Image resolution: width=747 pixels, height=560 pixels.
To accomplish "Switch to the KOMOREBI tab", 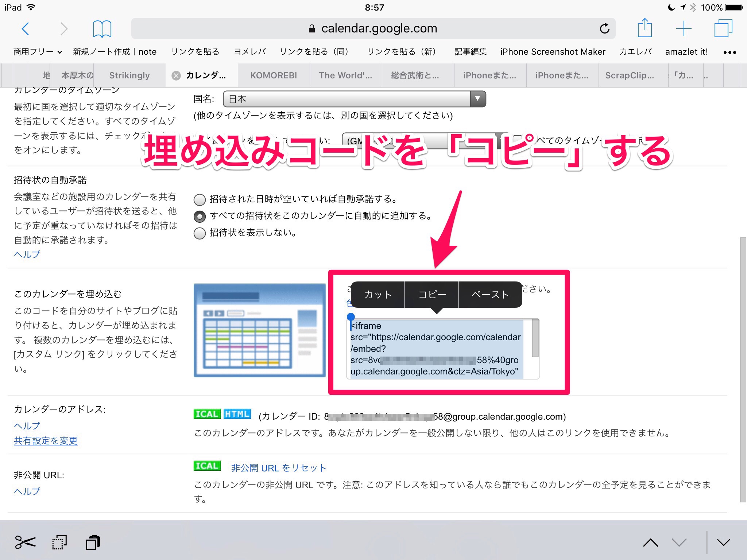I will [274, 75].
